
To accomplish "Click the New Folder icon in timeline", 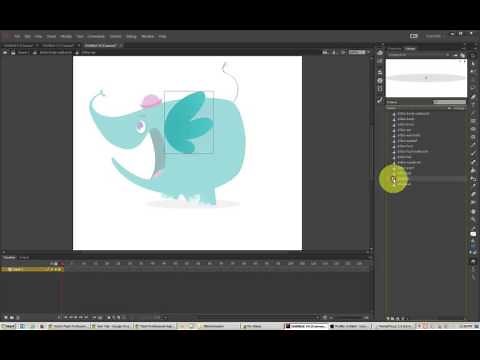I will 12,317.
